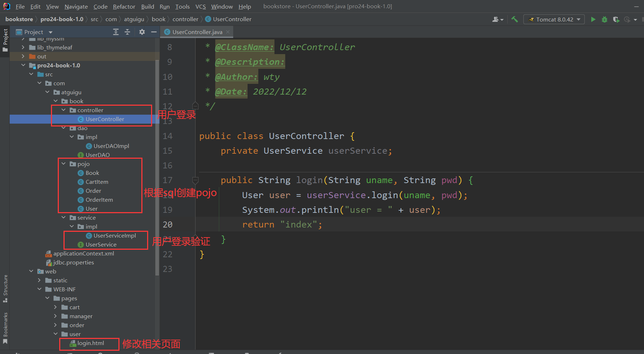Screen dimensions: 644x354
Task: Click the Build project hammer icon
Action: 514,19
